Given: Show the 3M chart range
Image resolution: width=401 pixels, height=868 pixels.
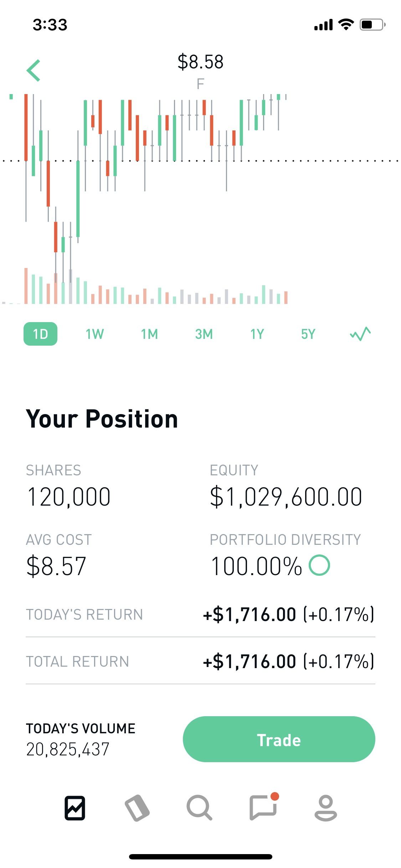Looking at the screenshot, I should click(204, 334).
